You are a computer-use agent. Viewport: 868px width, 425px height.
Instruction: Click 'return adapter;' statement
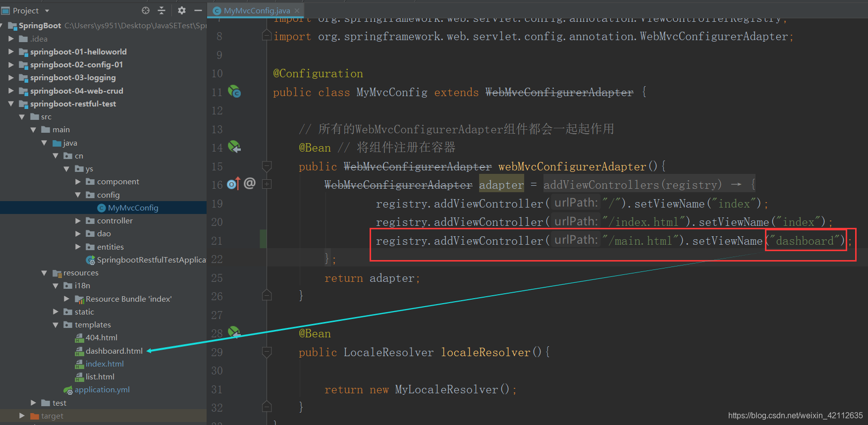coord(372,278)
